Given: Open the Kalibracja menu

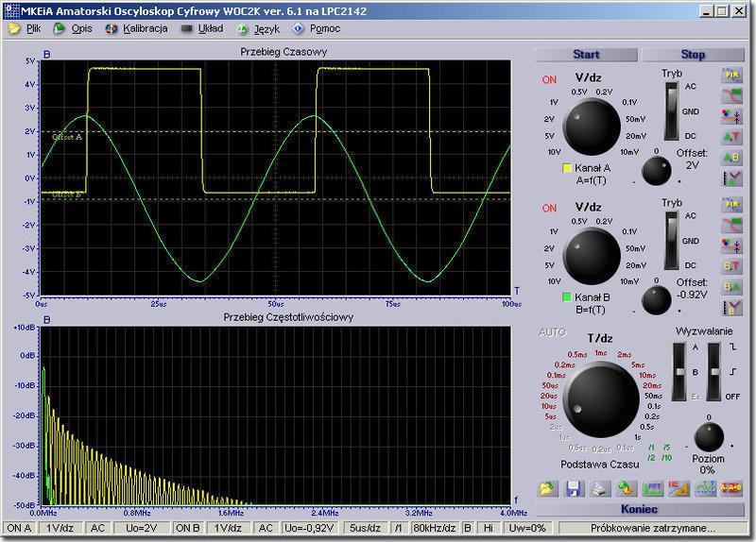Looking at the screenshot, I should [x=145, y=28].
